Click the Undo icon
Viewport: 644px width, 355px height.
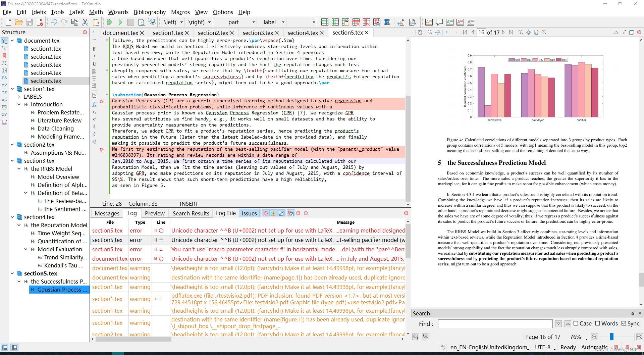pos(54,22)
